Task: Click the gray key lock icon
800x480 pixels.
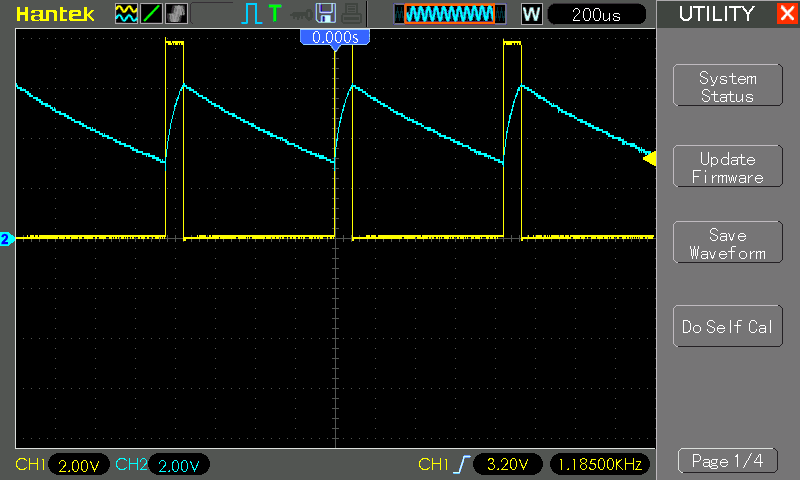Action: click(x=301, y=15)
